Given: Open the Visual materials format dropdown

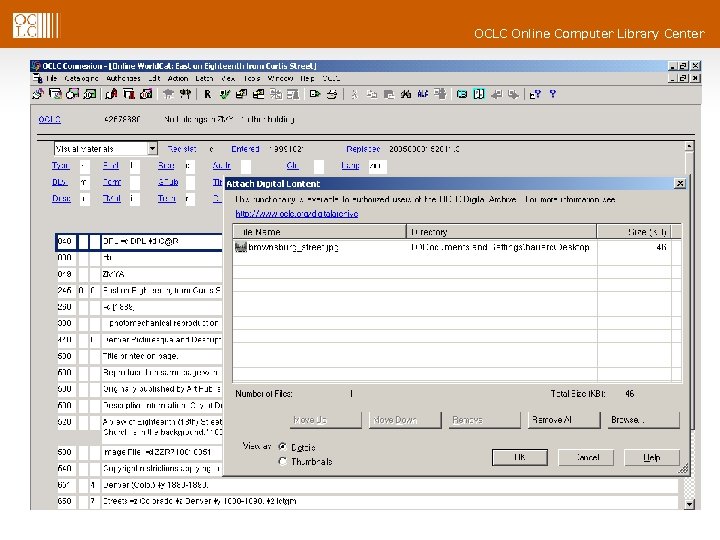Looking at the screenshot, I should (152, 148).
